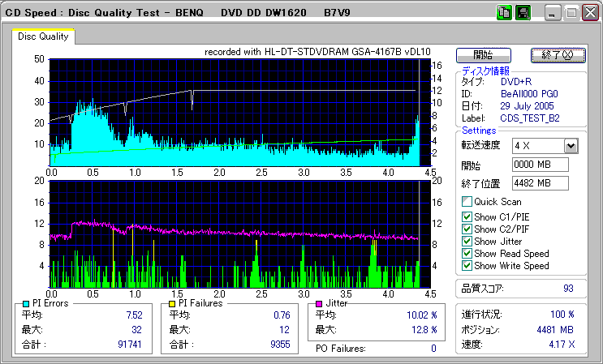Click the end position 4482 MB field

[540, 182]
